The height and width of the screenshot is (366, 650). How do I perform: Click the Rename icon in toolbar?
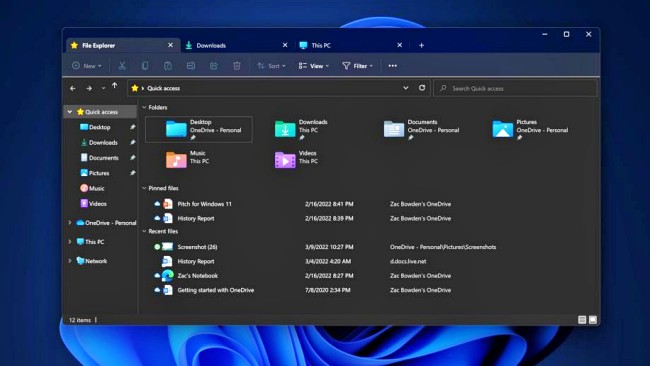pyautogui.click(x=191, y=65)
